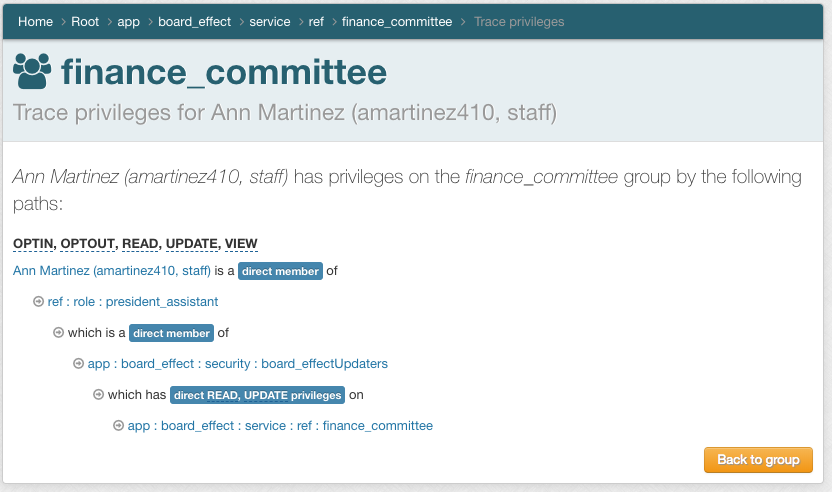
Task: Navigate to app breadcrumb item
Action: 128,21
